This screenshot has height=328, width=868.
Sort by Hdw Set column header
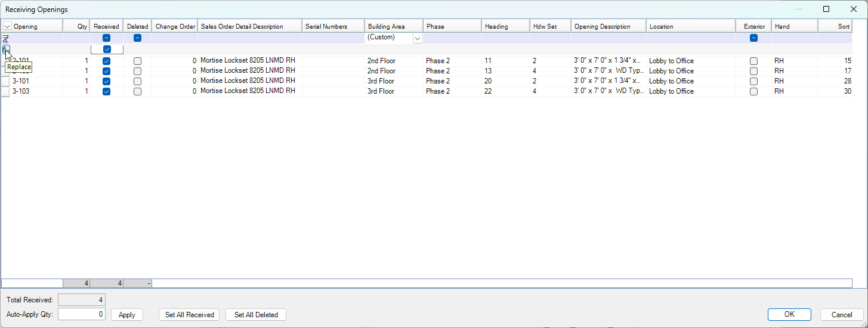click(549, 26)
